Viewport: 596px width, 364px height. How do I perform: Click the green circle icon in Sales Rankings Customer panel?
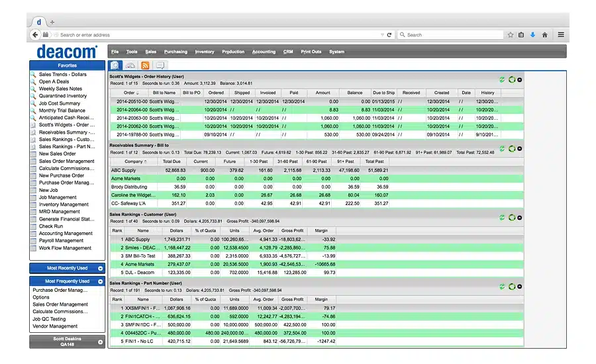[512, 217]
